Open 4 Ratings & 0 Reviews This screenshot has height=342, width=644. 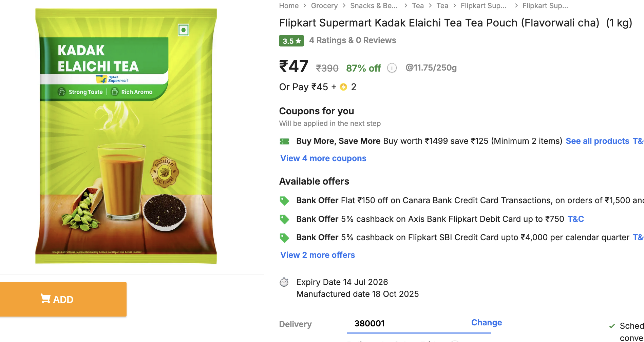(x=353, y=40)
